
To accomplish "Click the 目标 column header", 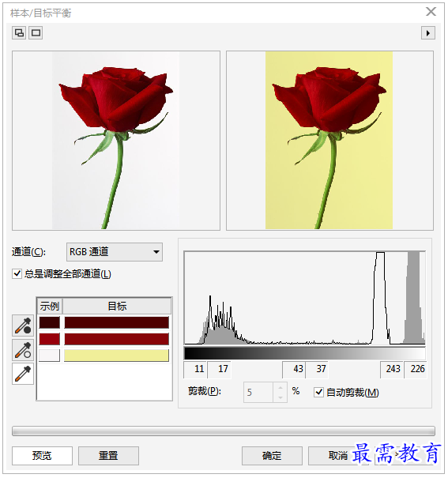I will [117, 306].
